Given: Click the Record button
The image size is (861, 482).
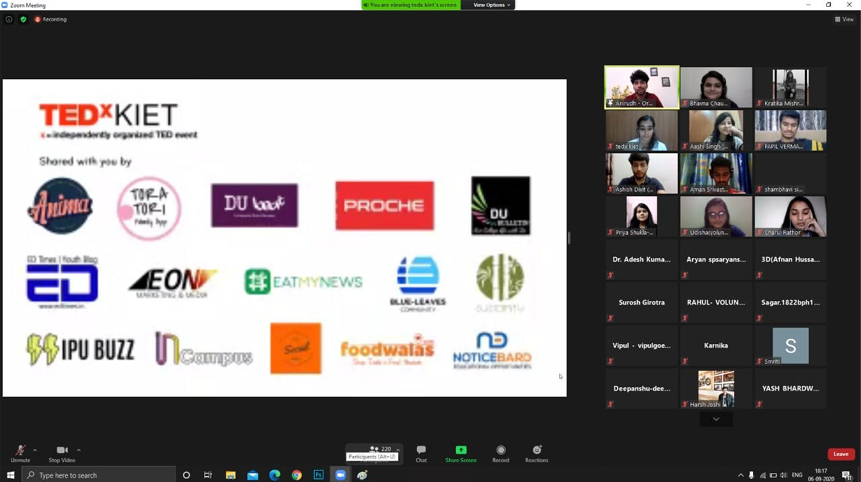Looking at the screenshot, I should click(x=501, y=452).
